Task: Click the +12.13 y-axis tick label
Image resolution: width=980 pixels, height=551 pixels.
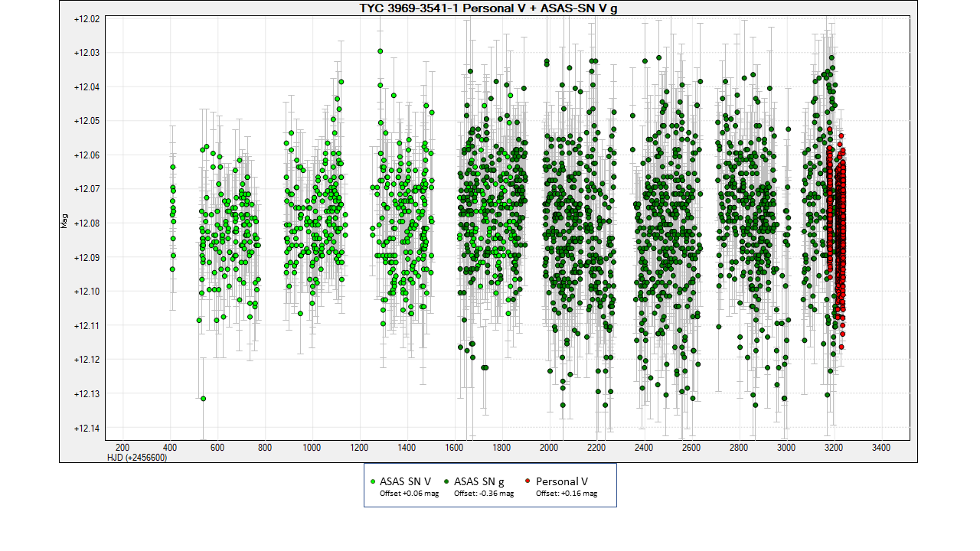Action: coord(87,393)
